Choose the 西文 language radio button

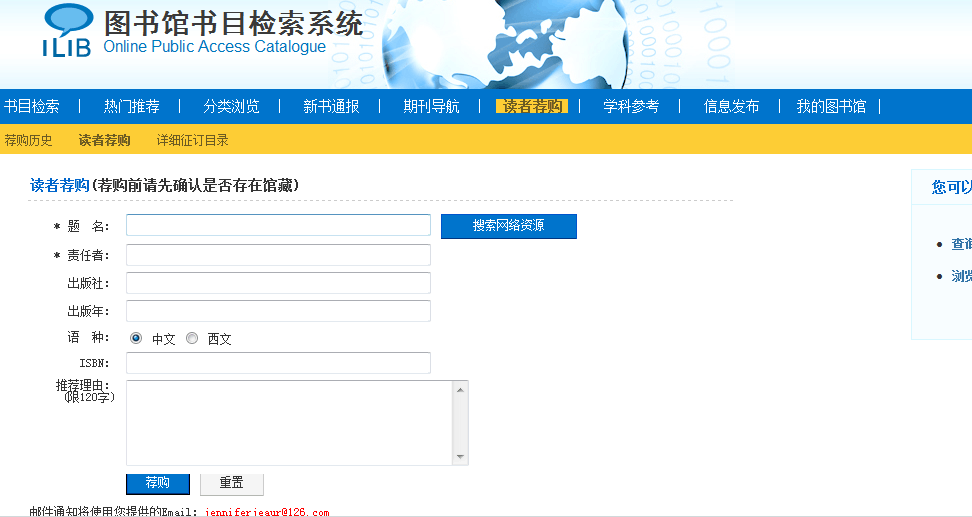pyautogui.click(x=192, y=338)
